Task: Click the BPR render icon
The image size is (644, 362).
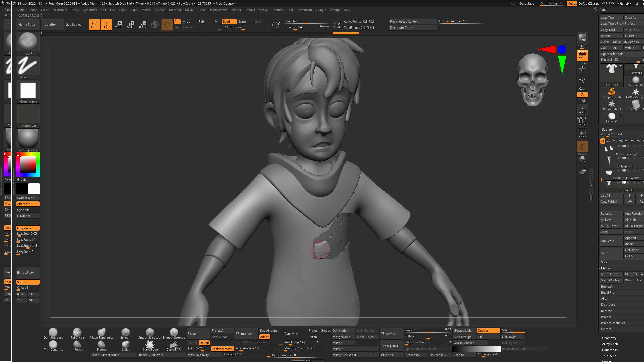Action: click(x=582, y=37)
